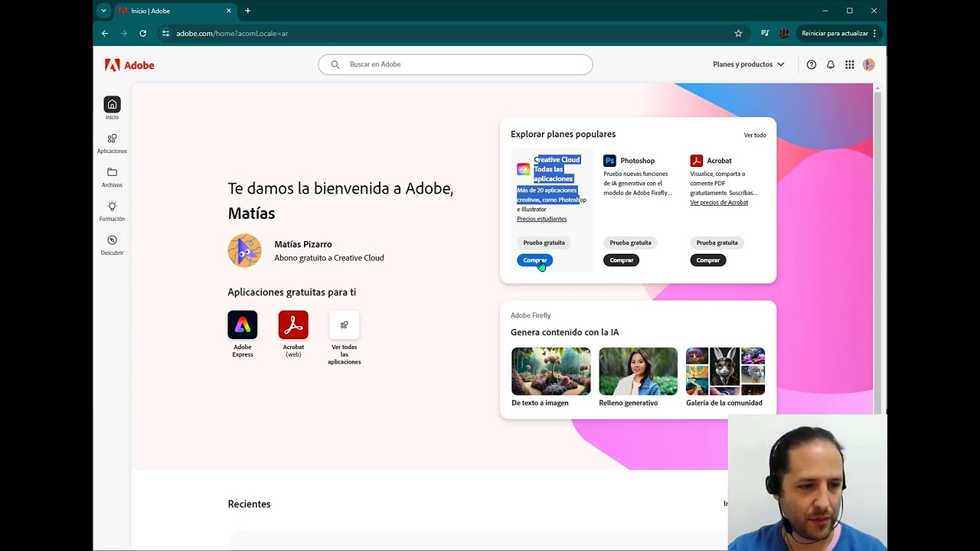Click Comprar for Photoshop
980x551 pixels.
pyautogui.click(x=622, y=260)
